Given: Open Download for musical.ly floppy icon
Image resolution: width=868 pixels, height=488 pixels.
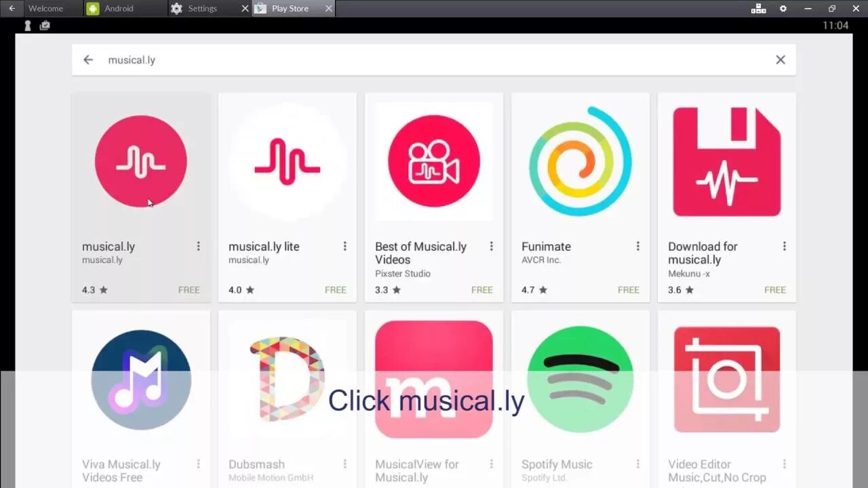Looking at the screenshot, I should [727, 161].
